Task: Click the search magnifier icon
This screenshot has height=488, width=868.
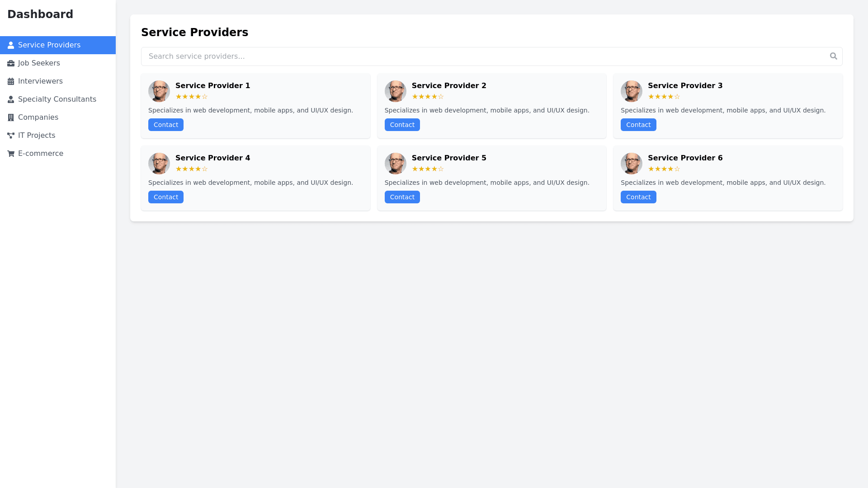Action: pyautogui.click(x=833, y=56)
